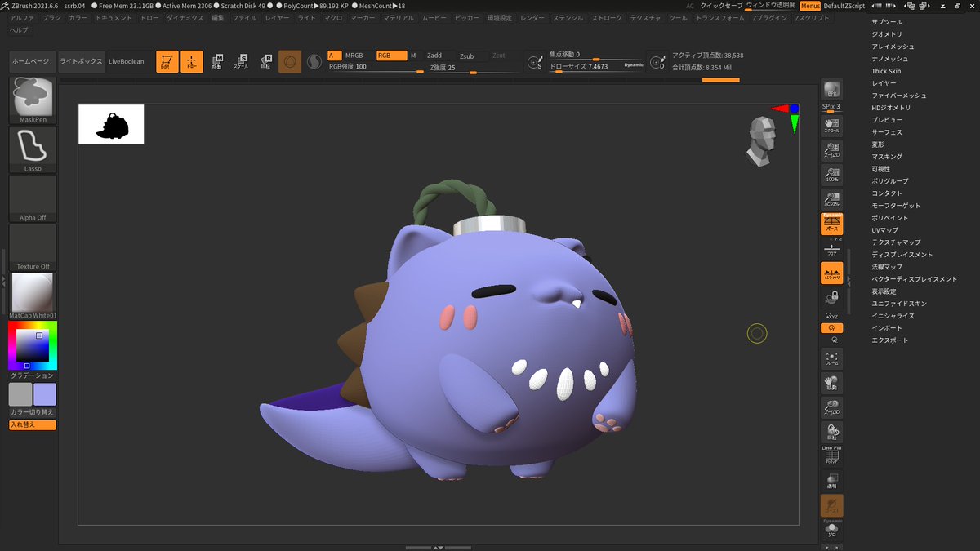Click the gray Sculptris Pro S icon

[314, 61]
